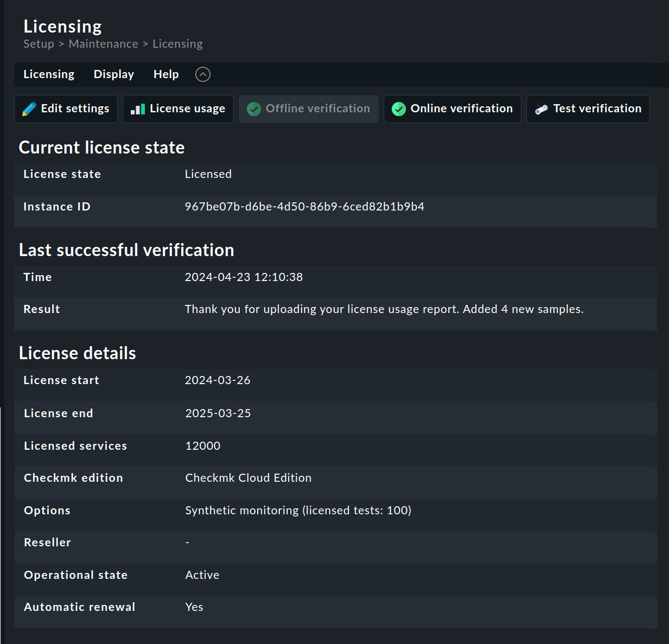
Task: Click the Automatic renewal value 'Yes'
Action: [194, 607]
